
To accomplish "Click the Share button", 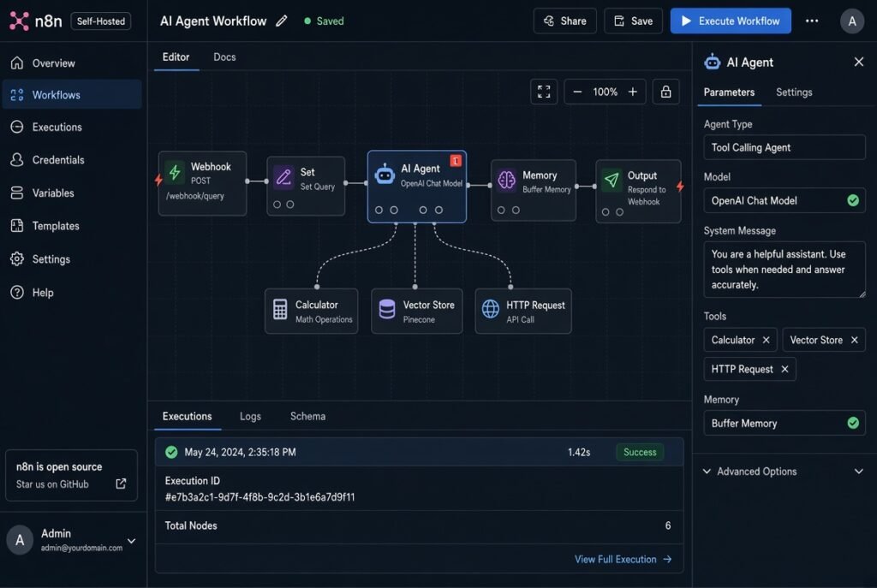I will point(565,21).
